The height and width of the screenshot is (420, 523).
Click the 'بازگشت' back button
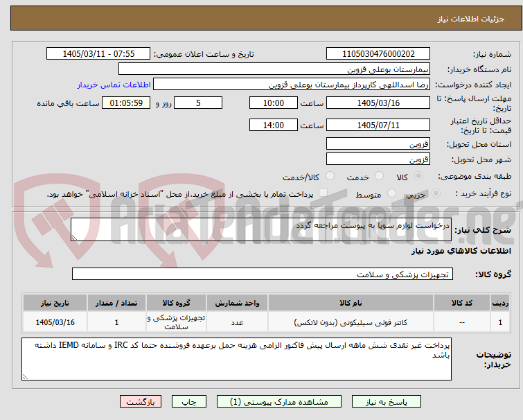point(141,402)
